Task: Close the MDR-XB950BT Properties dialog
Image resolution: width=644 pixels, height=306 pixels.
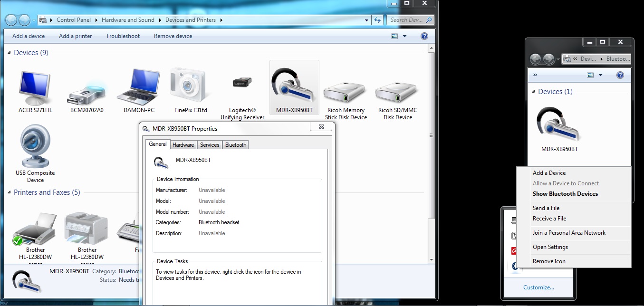Action: pos(320,126)
